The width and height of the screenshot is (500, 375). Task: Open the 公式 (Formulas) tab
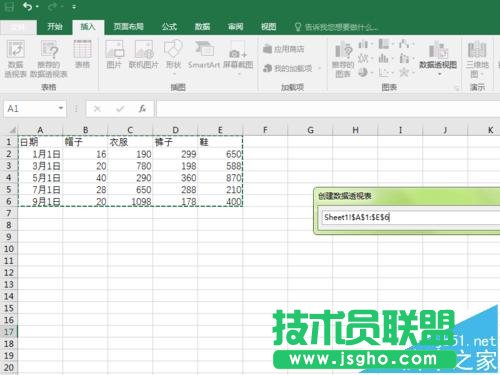169,27
